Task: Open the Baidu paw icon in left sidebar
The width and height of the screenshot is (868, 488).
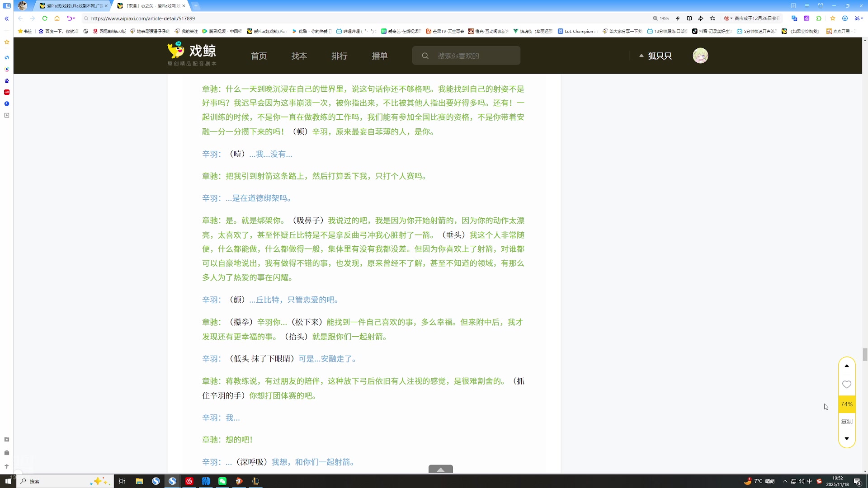Action: pos(6,81)
